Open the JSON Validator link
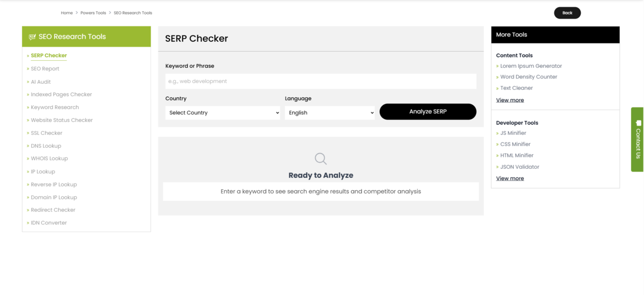 pos(519,167)
